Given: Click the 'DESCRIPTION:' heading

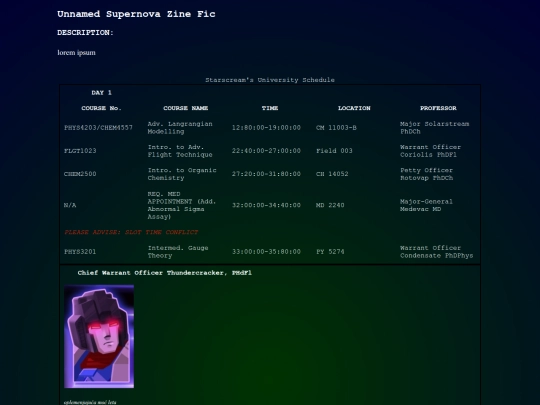Looking at the screenshot, I should (x=85, y=33).
